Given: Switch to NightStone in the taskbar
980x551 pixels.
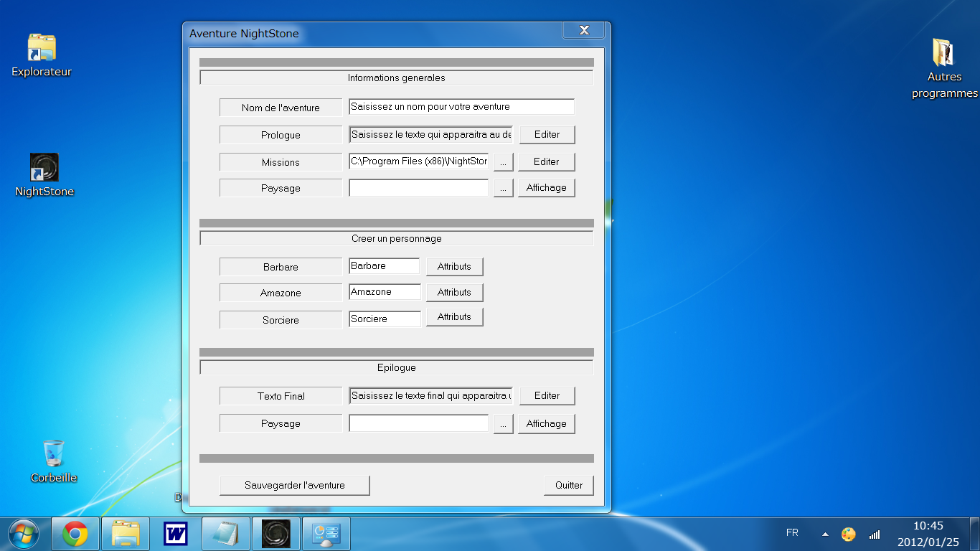Looking at the screenshot, I should (276, 534).
